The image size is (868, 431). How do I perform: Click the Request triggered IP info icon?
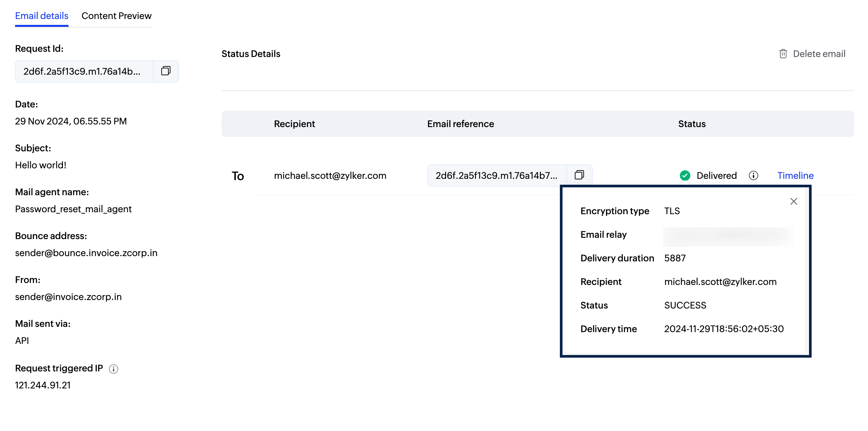coord(113,369)
